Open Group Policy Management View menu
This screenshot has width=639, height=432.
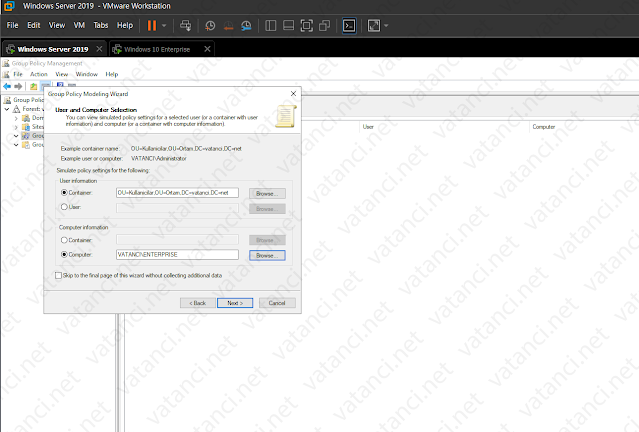62,74
